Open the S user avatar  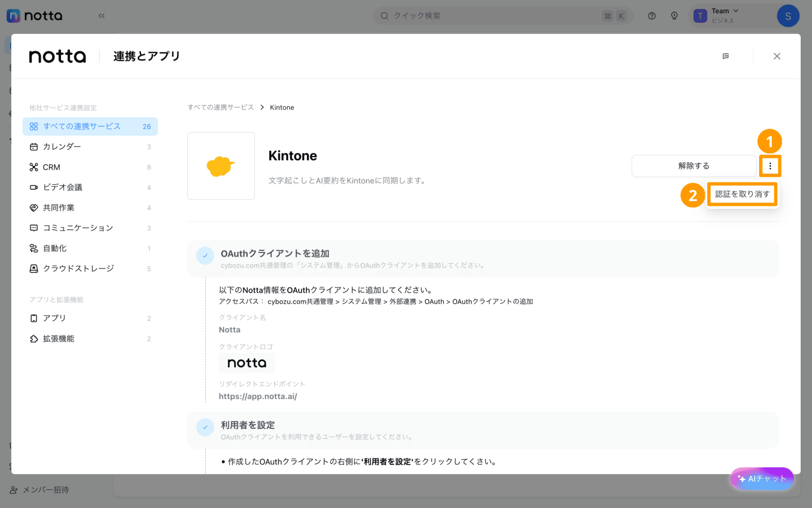point(788,16)
